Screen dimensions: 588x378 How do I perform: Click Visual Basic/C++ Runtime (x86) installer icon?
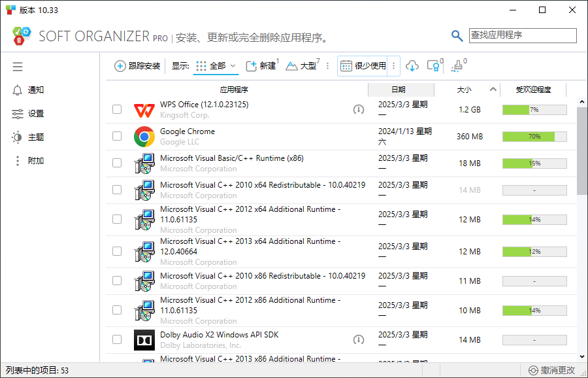pos(144,163)
